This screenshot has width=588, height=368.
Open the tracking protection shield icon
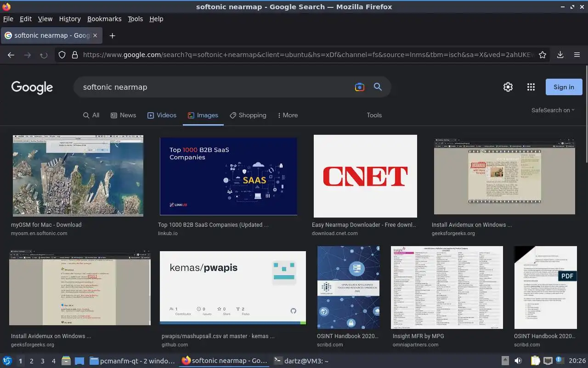(x=62, y=55)
